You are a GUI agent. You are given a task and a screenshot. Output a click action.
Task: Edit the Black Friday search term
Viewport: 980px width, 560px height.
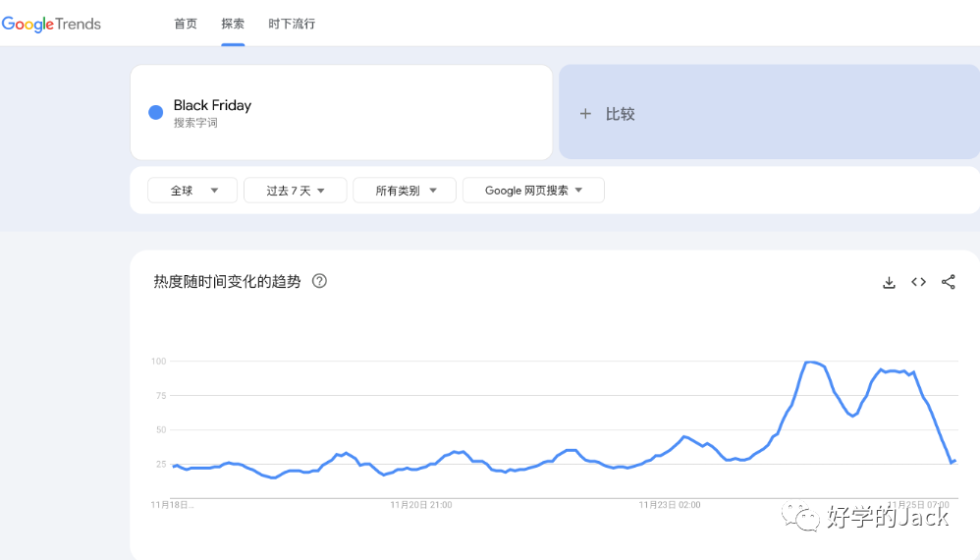tap(212, 105)
